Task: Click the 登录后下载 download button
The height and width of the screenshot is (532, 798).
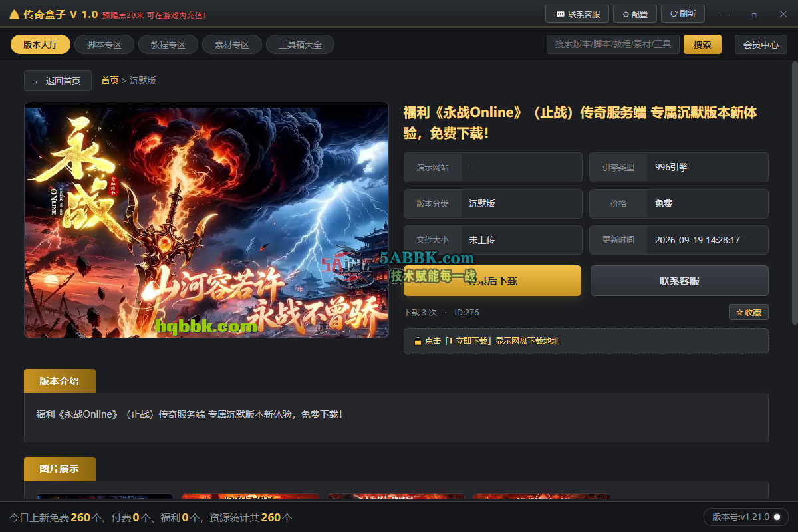Action: (492, 281)
